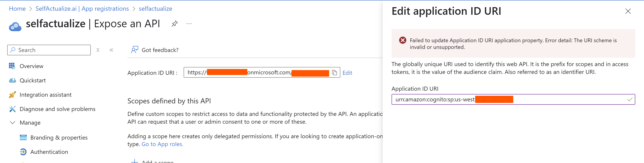Click the Diagnose wrench icon
The width and height of the screenshot is (644, 163).
12,109
